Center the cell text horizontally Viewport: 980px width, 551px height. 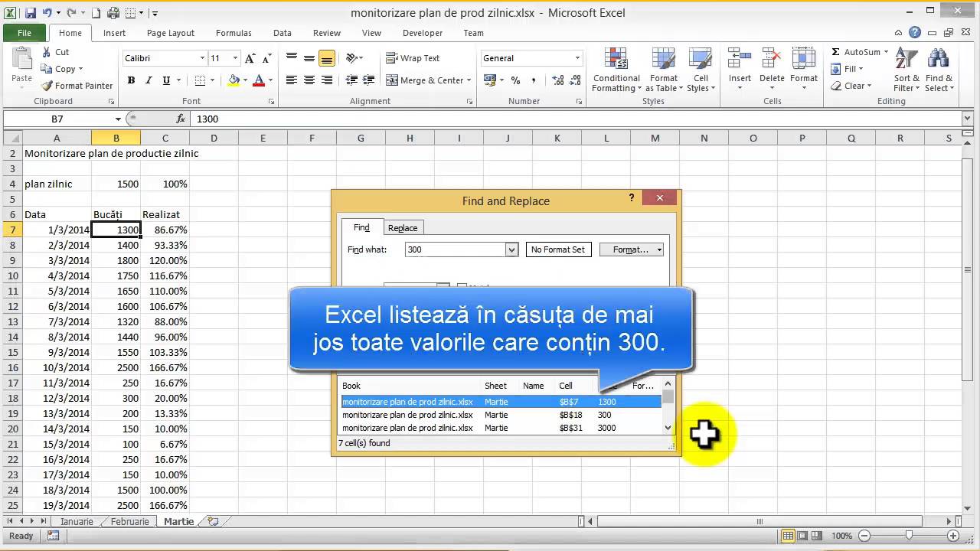[309, 80]
